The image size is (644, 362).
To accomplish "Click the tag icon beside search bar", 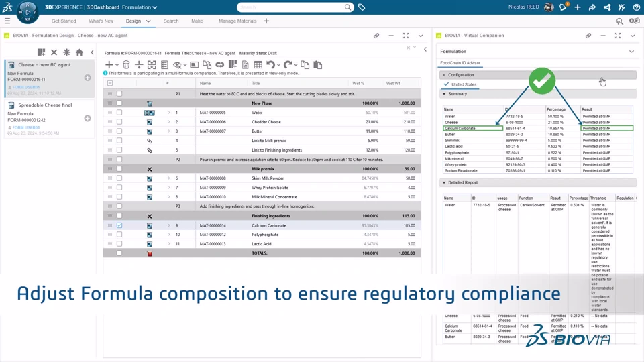I will click(x=362, y=7).
